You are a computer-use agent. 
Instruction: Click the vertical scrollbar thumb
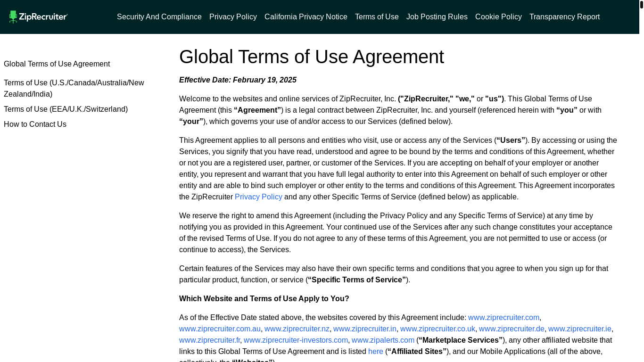click(x=642, y=5)
